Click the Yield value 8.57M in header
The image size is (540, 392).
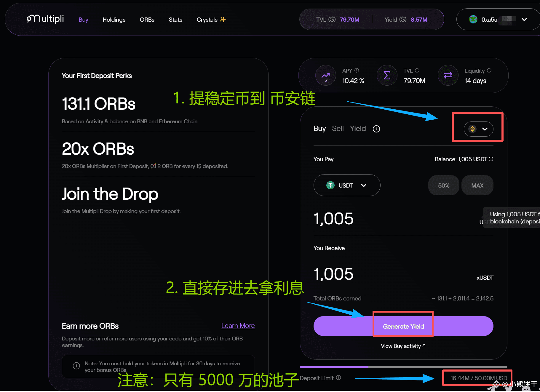pos(419,20)
